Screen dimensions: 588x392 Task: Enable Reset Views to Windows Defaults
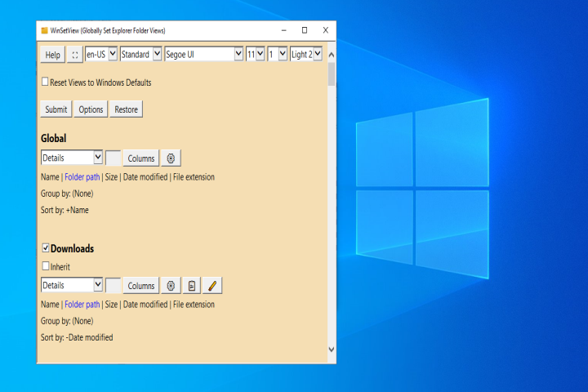click(x=45, y=82)
